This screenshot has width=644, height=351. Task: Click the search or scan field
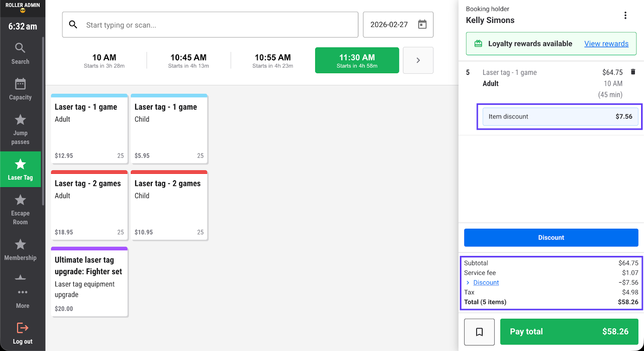pyautogui.click(x=210, y=25)
